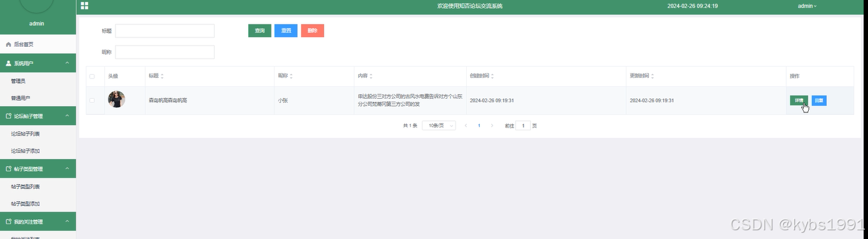Click the blue 回复 reply button
Image resolution: width=868 pixels, height=239 pixels.
(x=819, y=100)
